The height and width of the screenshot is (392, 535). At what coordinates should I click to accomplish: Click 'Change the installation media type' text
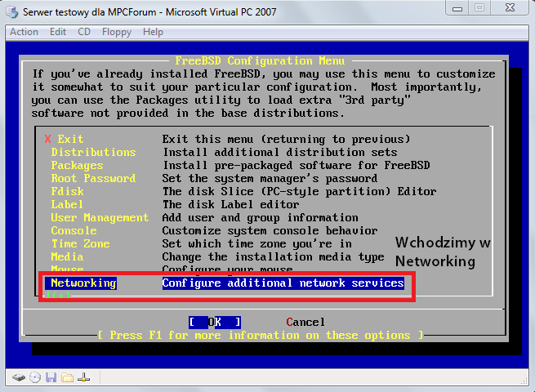click(273, 257)
